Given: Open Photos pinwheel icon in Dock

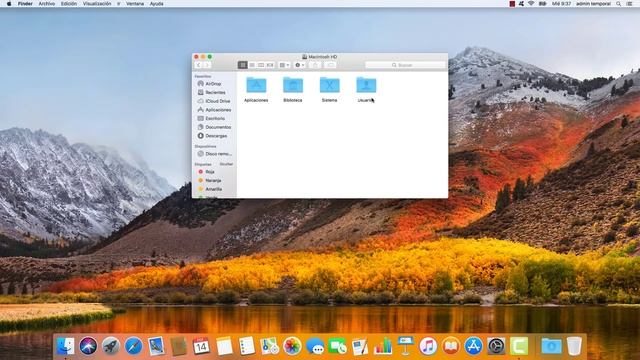Looking at the screenshot, I should pos(292,346).
